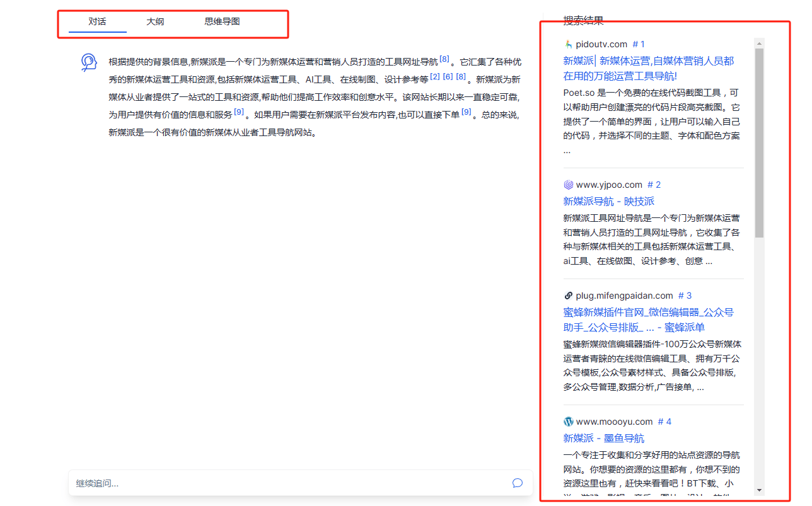Viewport: 812px width, 506px height.
Task: Open the 新媒派 新媒体运营 result link
Action: point(648,68)
